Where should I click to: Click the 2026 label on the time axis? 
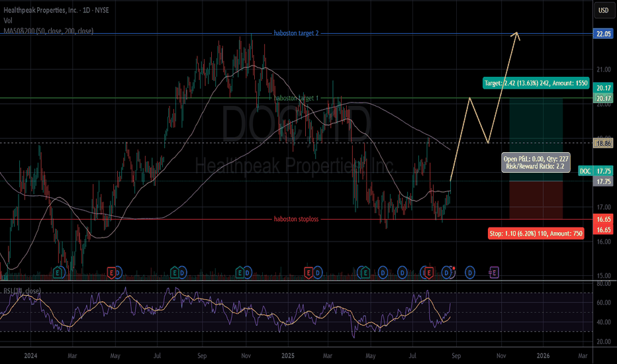pyautogui.click(x=544, y=356)
